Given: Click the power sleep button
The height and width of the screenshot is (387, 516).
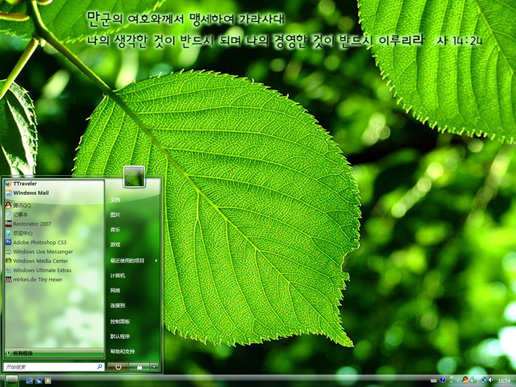Looking at the screenshot, I should pyautogui.click(x=118, y=367).
